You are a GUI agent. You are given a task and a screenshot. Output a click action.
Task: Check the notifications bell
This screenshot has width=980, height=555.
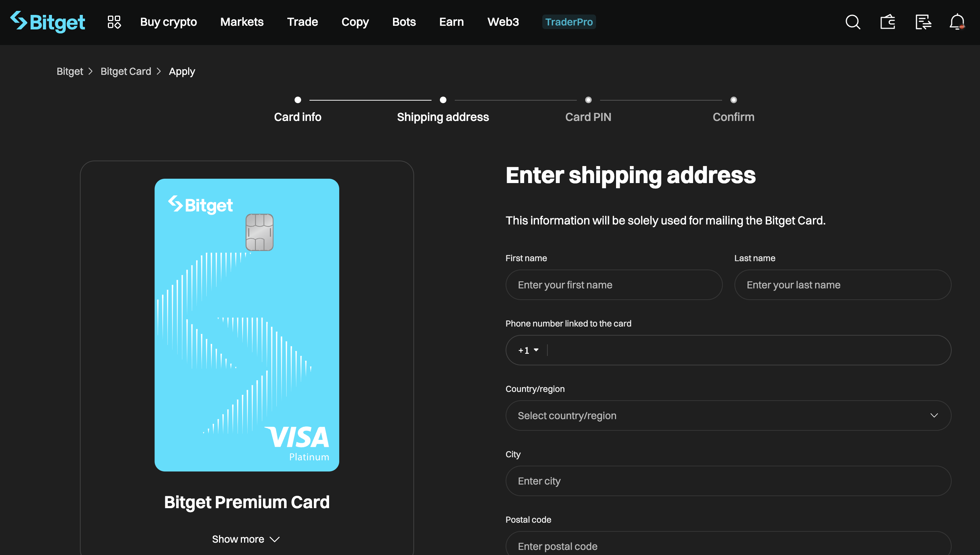957,22
